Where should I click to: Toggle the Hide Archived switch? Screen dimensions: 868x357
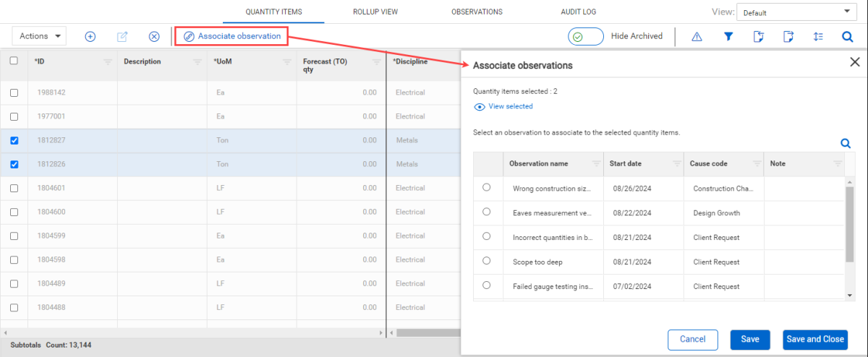tap(585, 37)
